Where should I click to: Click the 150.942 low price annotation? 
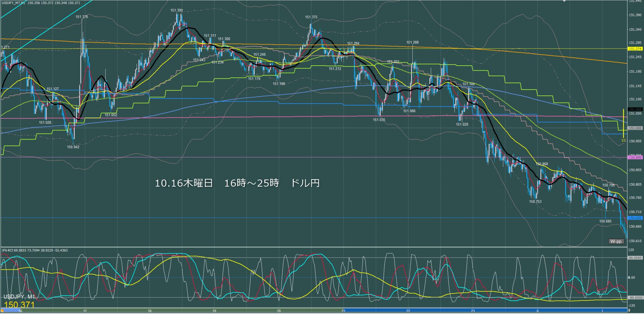(x=73, y=147)
